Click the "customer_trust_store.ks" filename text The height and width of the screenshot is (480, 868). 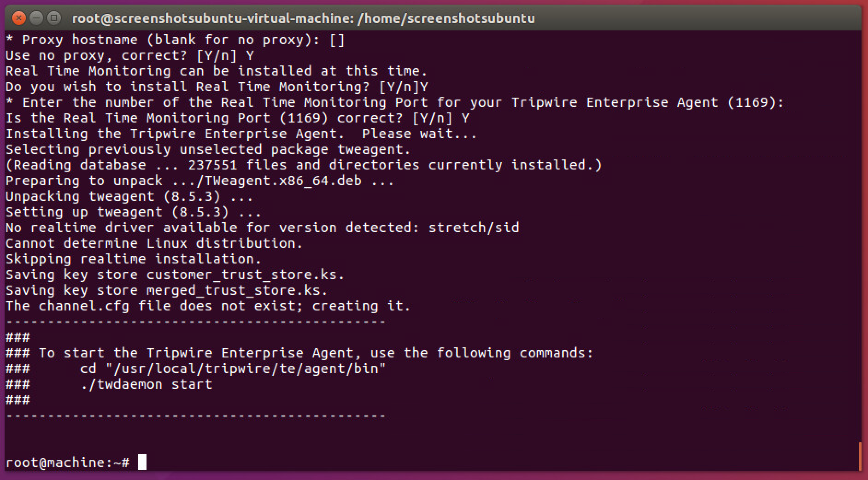(x=244, y=275)
